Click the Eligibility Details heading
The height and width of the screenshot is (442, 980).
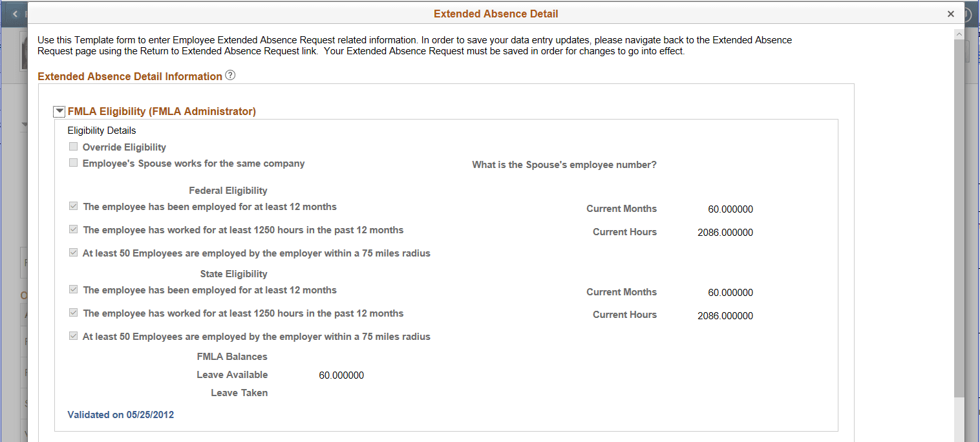click(101, 130)
